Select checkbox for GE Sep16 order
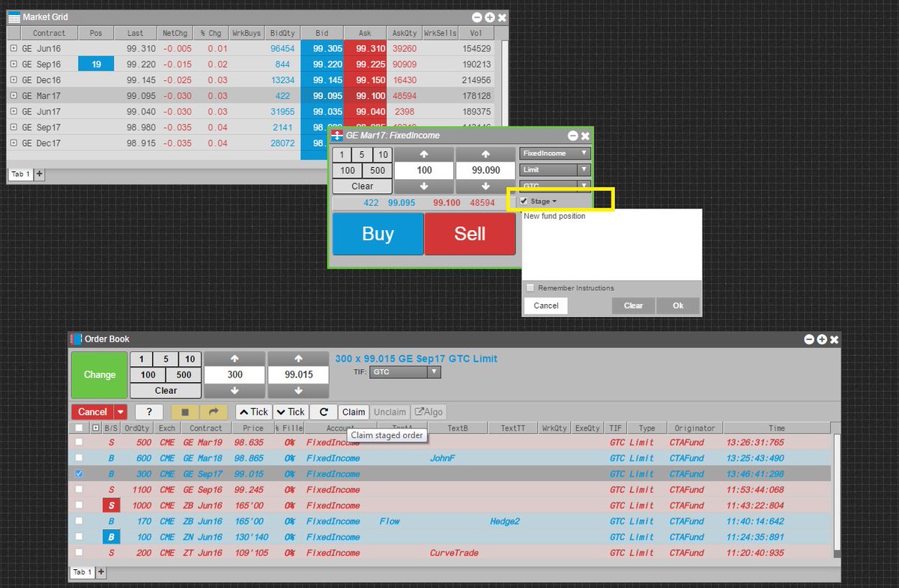Screen dimensions: 899x588 (79, 489)
